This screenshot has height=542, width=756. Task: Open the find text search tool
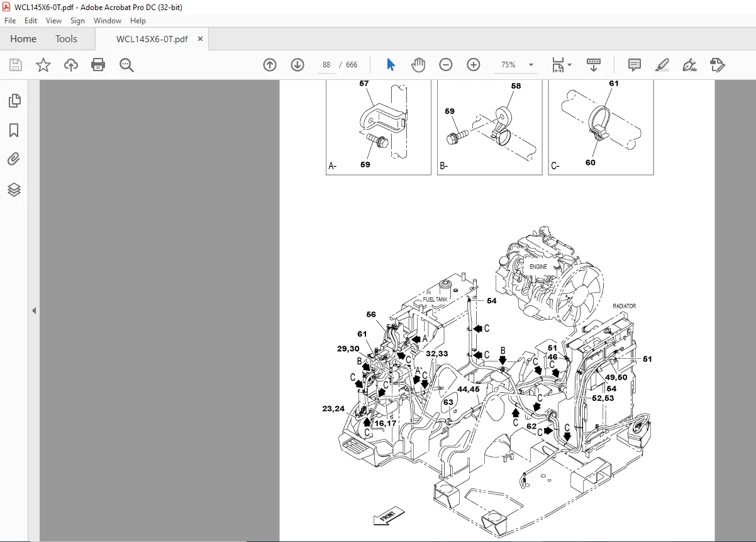click(x=126, y=65)
